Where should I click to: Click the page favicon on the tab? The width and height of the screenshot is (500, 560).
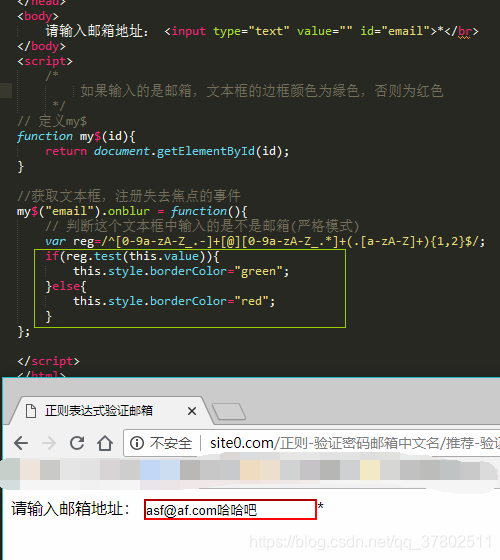31,411
